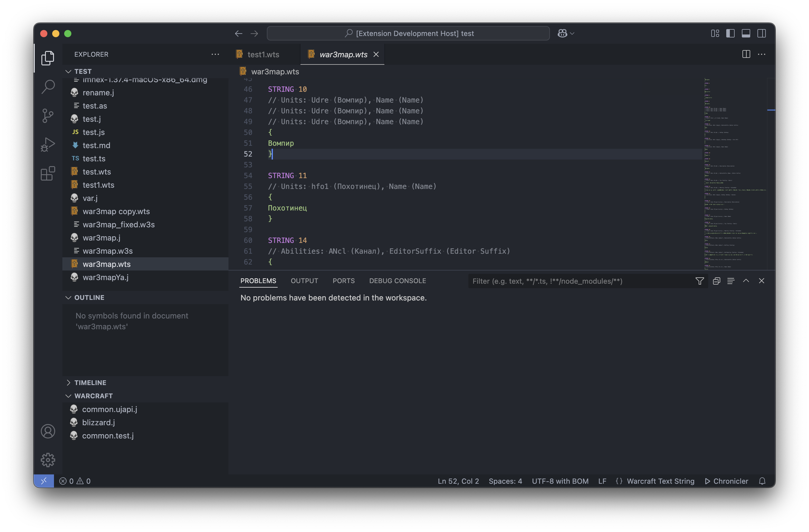Toggle the primary side bar visibility

point(730,33)
